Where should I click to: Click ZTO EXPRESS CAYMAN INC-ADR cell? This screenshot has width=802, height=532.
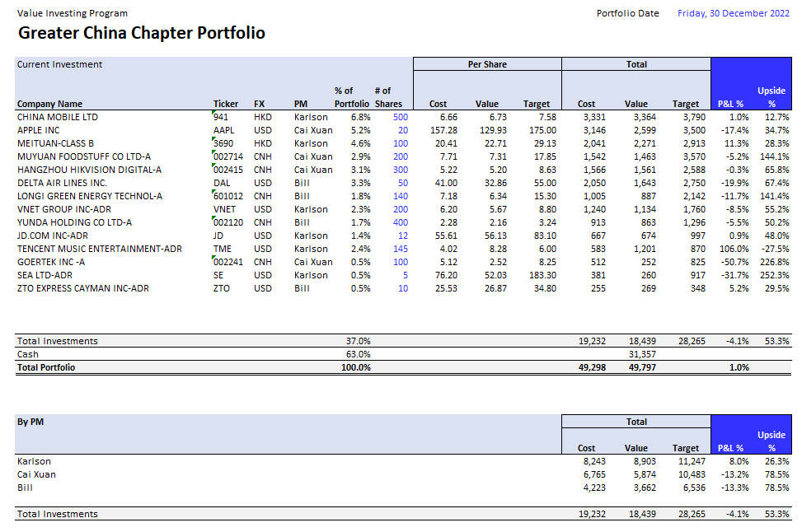83,289
